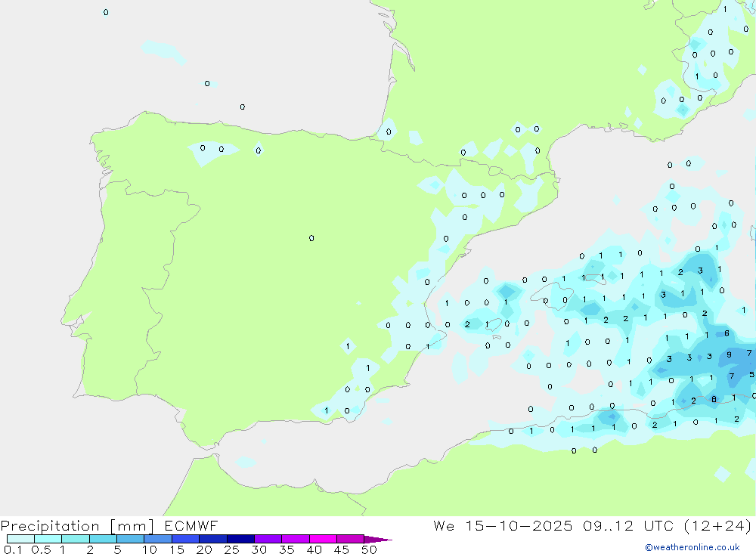Click the value 5 at the right edge
Viewport: 756px width, 554px height.
pos(751,374)
